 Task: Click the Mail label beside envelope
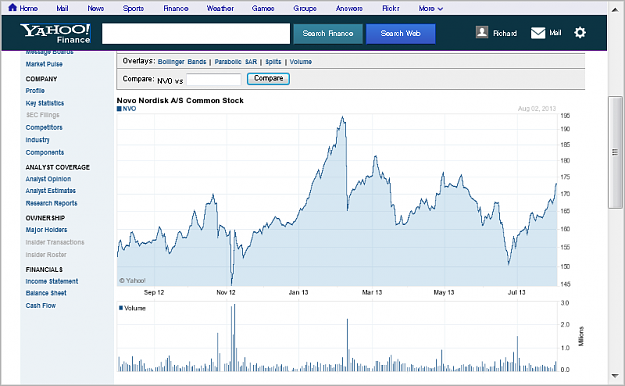coord(555,33)
